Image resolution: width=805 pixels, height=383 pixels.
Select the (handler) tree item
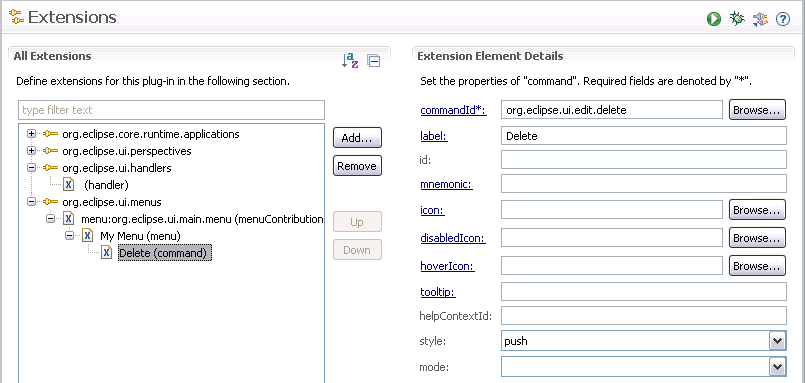pos(106,185)
